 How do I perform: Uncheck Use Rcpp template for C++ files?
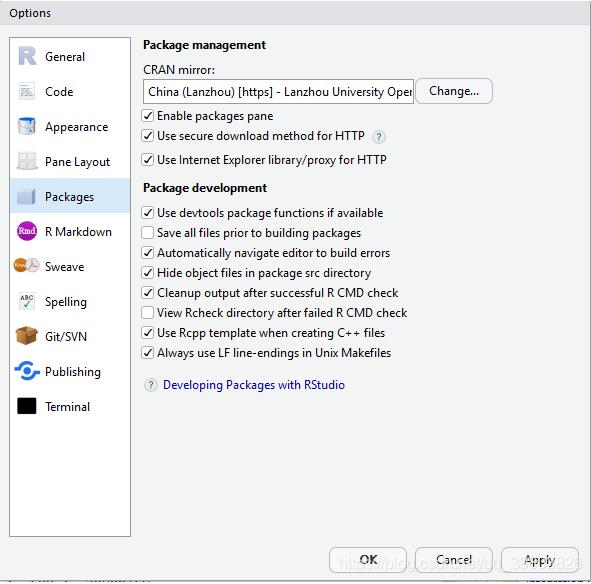[x=147, y=333]
